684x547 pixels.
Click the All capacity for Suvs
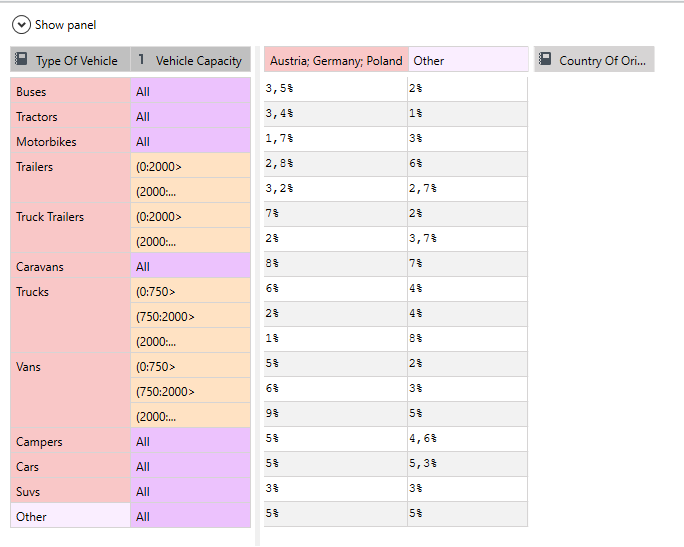191,490
